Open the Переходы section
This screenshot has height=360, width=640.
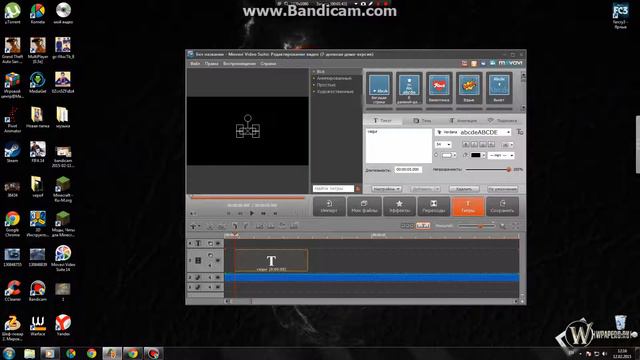[433, 207]
